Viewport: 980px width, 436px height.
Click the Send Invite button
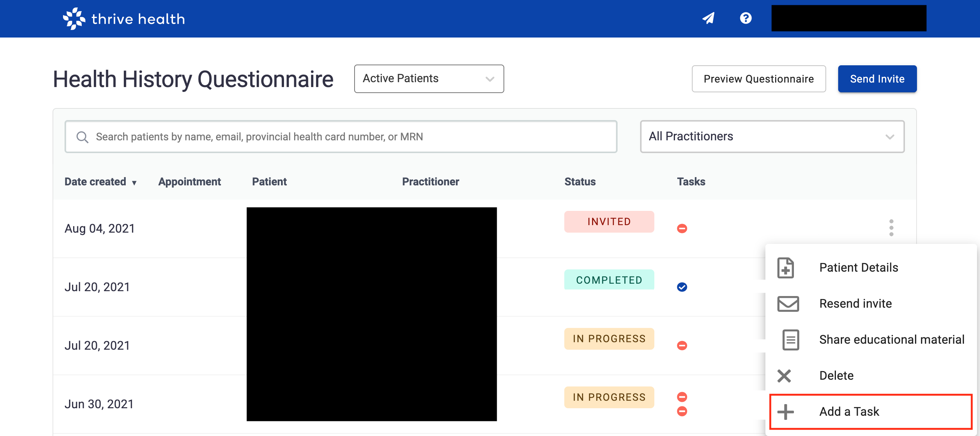877,79
